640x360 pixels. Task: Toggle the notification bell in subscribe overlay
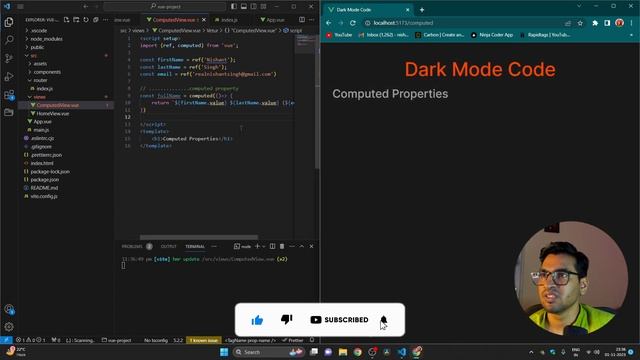(x=383, y=320)
